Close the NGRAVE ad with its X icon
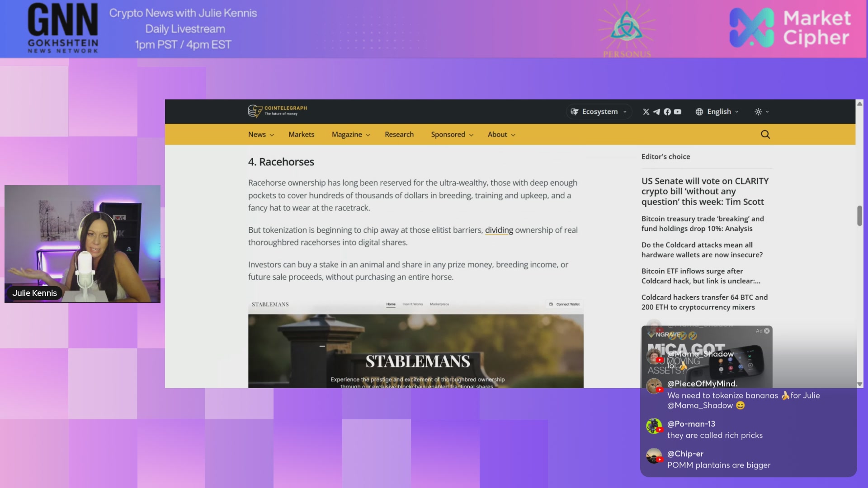868x488 pixels. pos(767,331)
